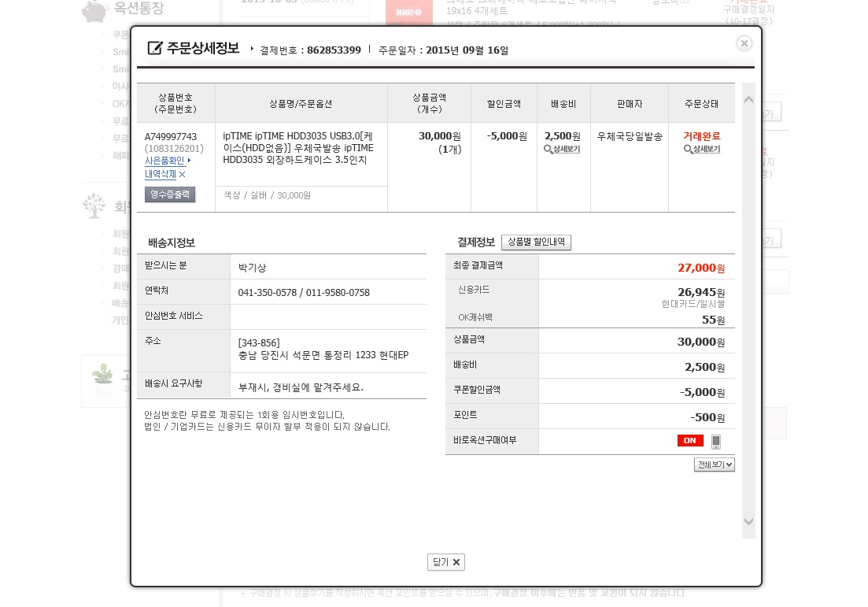Close the order detail popup with X icon

(x=744, y=43)
